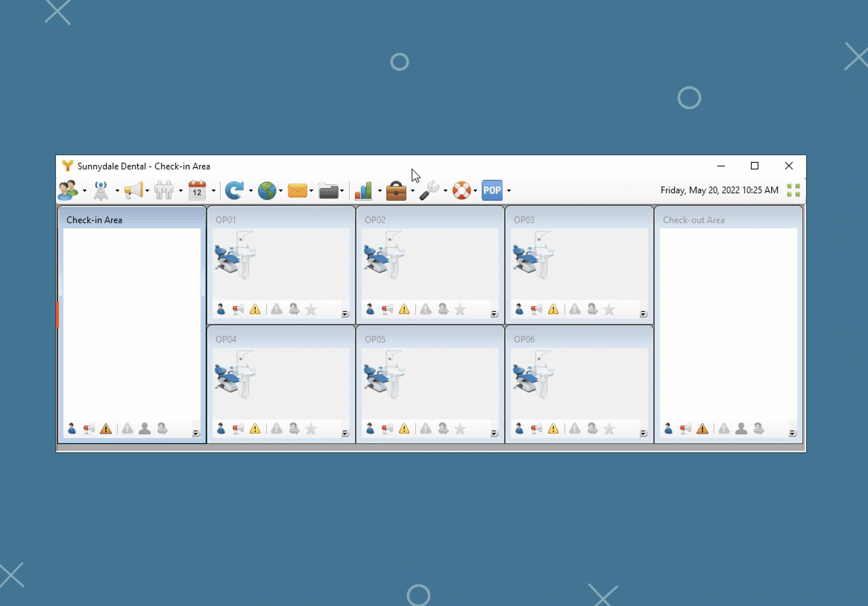Click the person icon in Check-in Area
The height and width of the screenshot is (606, 868).
72,428
